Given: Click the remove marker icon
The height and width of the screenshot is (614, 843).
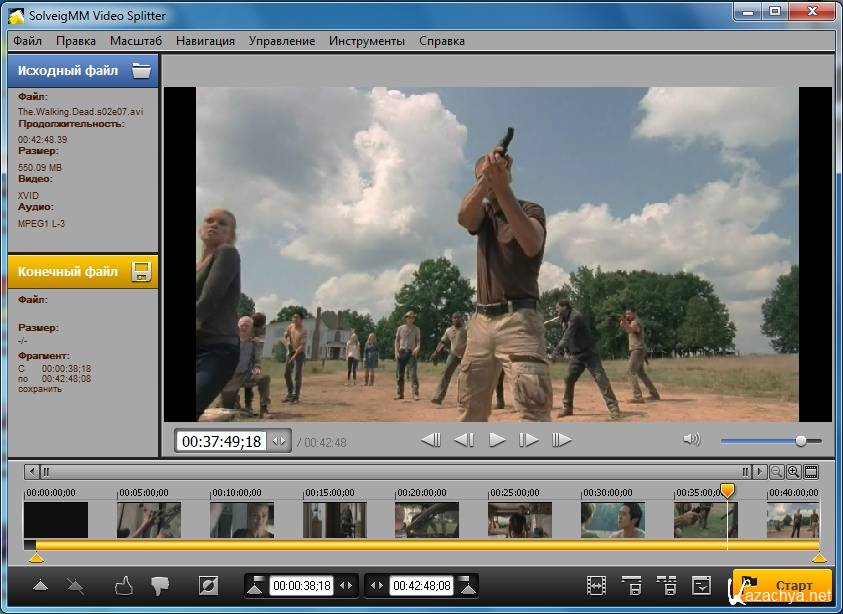Looking at the screenshot, I should tap(77, 586).
